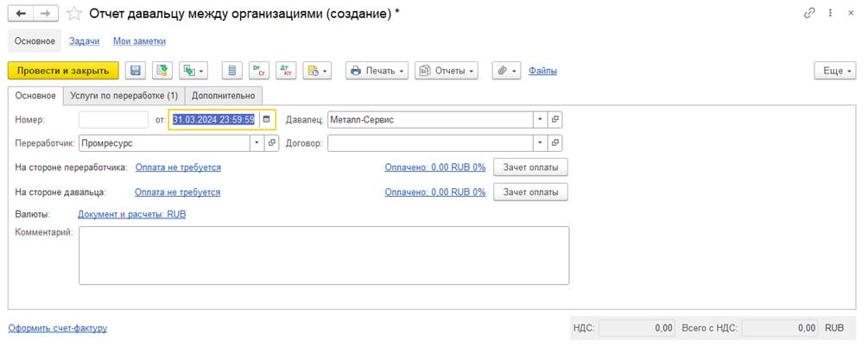Expand the Печать dropdown menu
Screen dimensions: 868x347
click(x=377, y=71)
